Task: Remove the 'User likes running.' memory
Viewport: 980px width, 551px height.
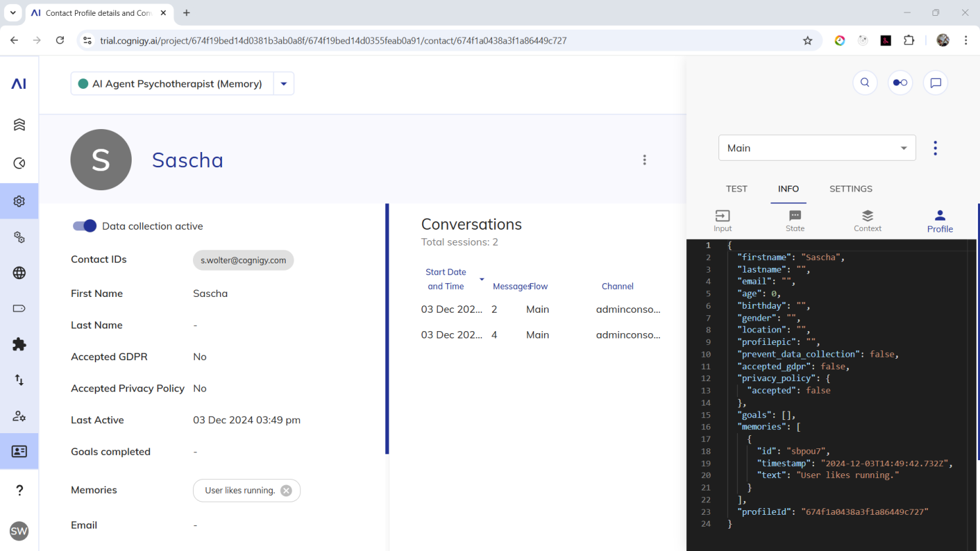Action: pyautogui.click(x=286, y=490)
